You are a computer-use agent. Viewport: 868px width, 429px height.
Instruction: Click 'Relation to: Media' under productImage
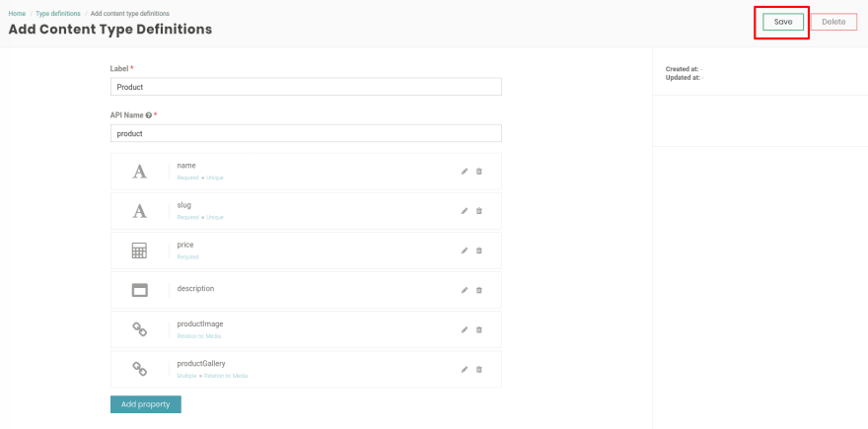click(x=198, y=336)
